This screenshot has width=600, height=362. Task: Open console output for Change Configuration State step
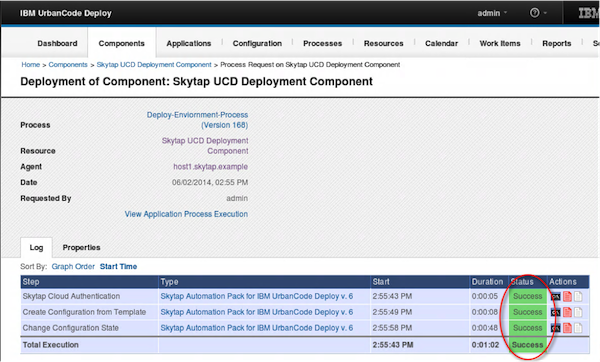coord(556,328)
